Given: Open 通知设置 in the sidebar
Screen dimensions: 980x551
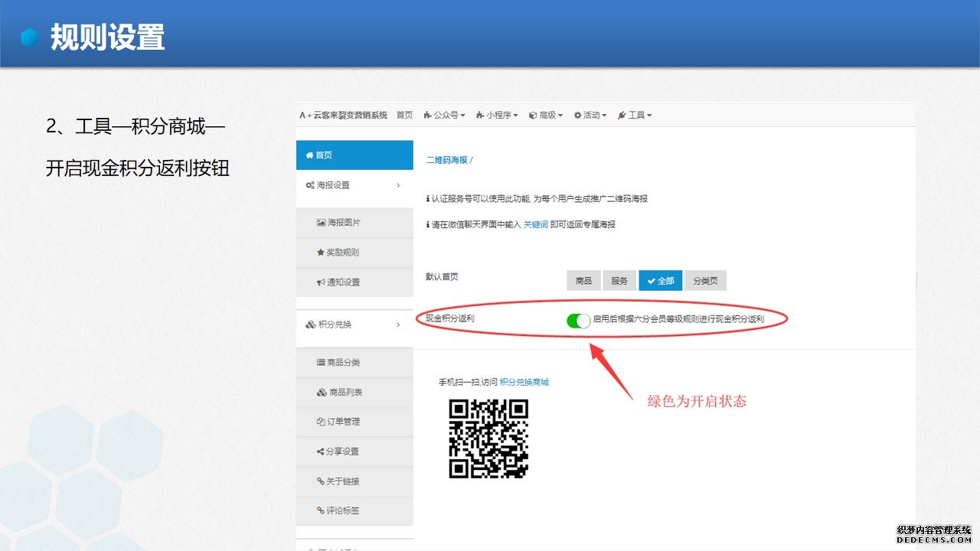Looking at the screenshot, I should (x=354, y=282).
